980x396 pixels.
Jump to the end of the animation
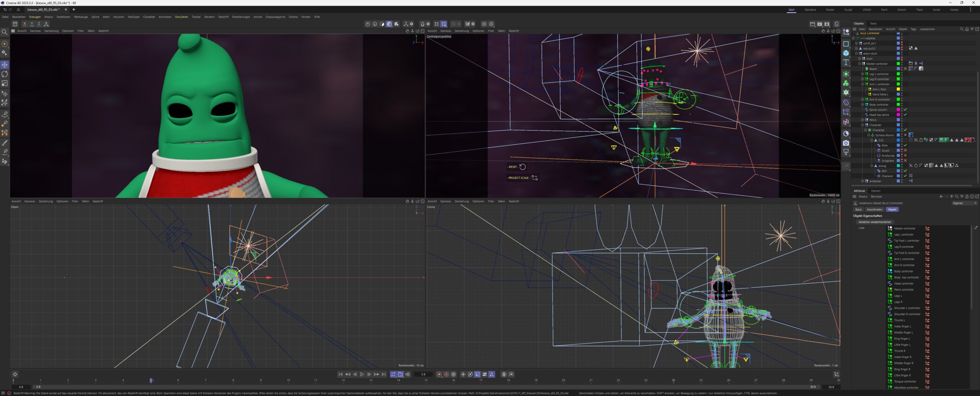pyautogui.click(x=384, y=374)
